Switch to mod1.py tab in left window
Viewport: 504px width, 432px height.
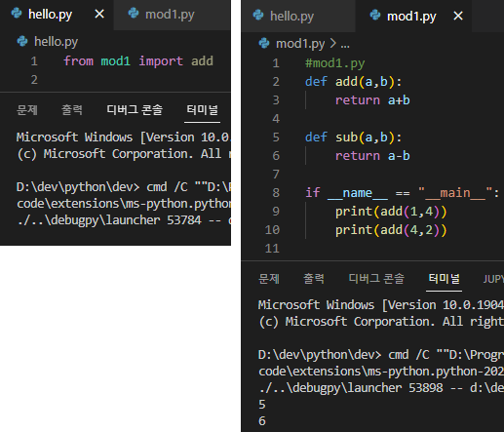173,15
